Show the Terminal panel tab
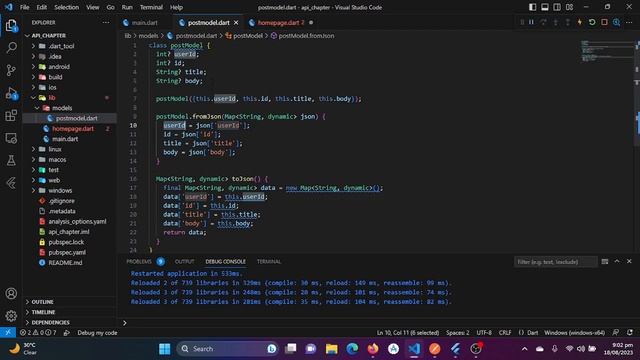This screenshot has width=640, height=360. (269, 262)
